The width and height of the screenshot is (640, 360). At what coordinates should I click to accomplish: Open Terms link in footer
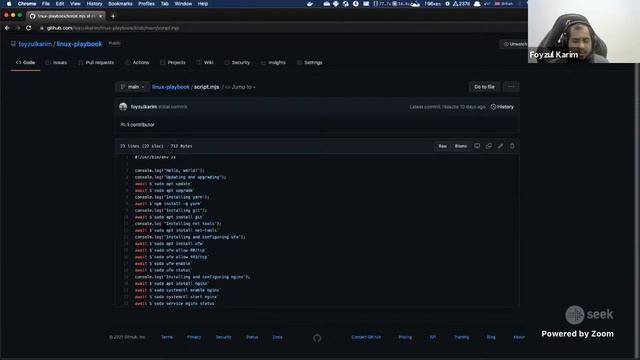167,337
